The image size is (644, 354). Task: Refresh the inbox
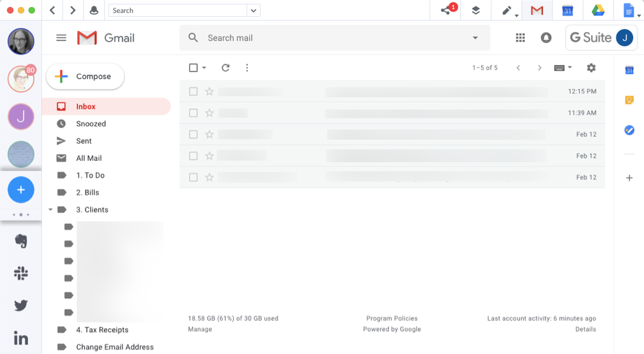(x=225, y=68)
